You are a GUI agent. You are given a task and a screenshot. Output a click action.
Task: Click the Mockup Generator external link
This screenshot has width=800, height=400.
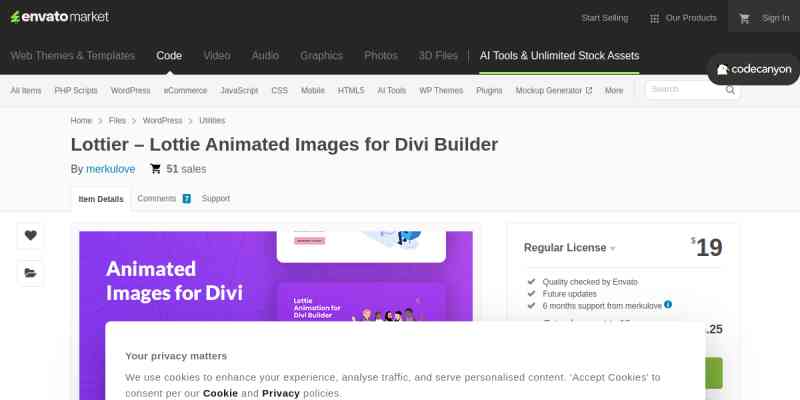554,90
